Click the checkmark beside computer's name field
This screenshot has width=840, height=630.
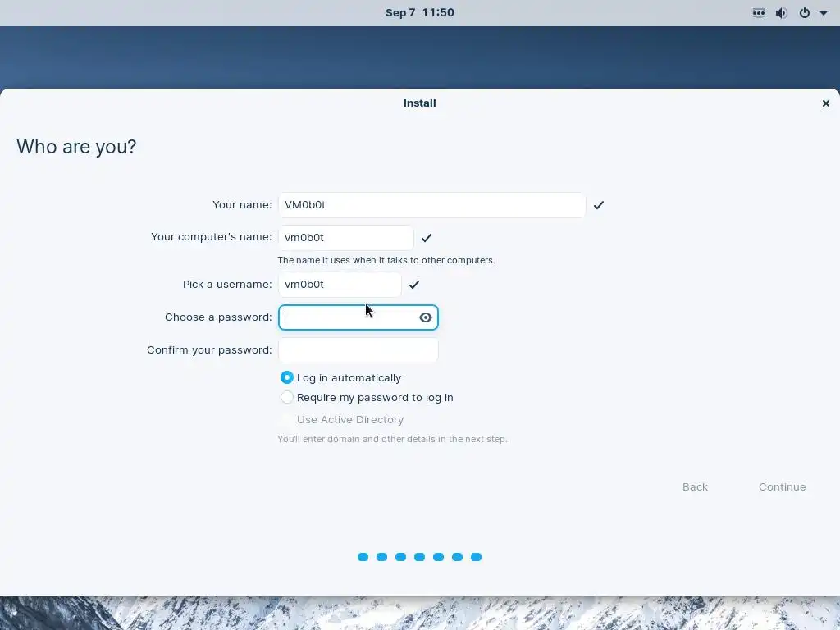tap(427, 238)
